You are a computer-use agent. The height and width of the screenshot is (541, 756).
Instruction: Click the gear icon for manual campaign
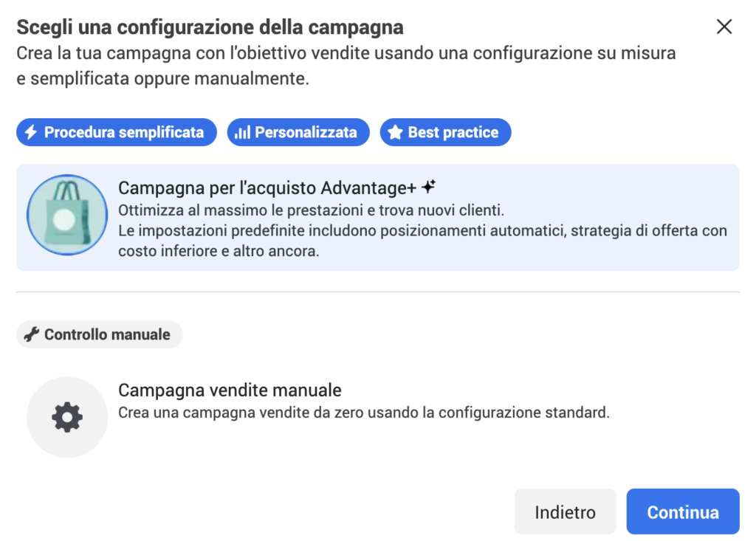(x=67, y=418)
